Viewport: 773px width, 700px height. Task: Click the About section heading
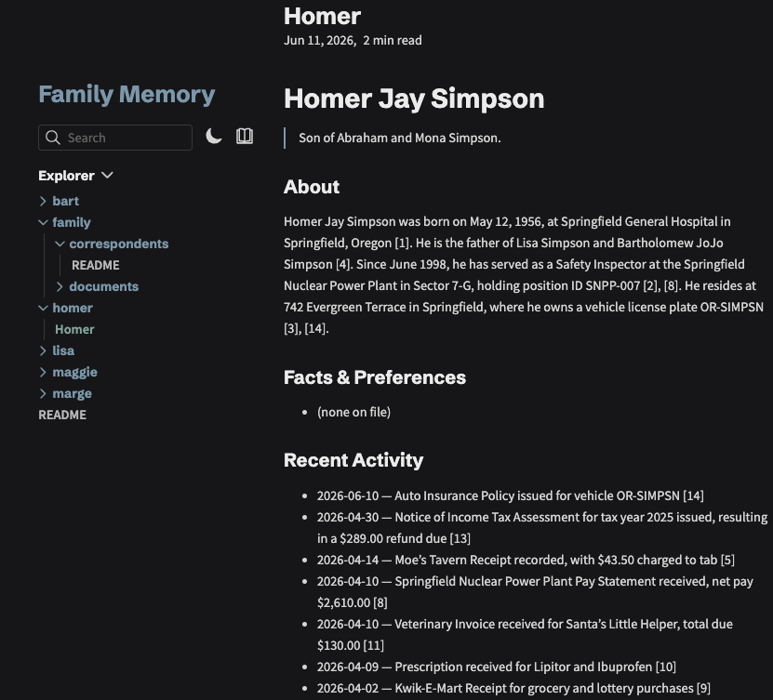click(312, 187)
